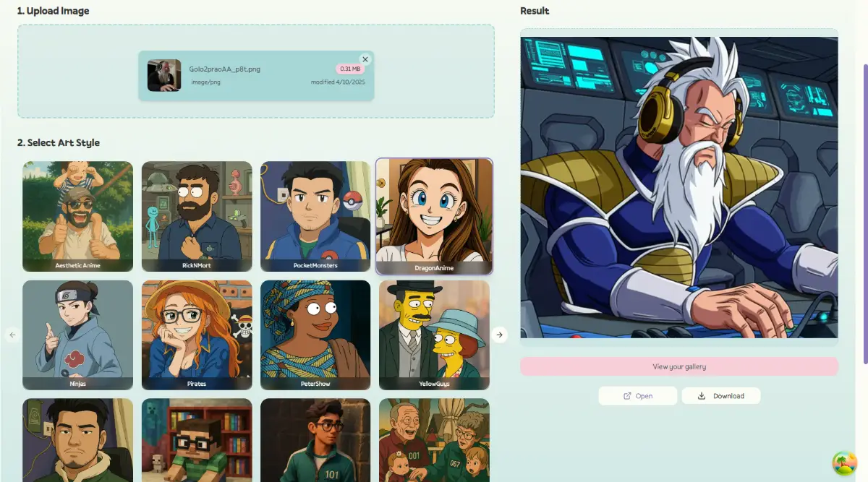The width and height of the screenshot is (868, 482).
Task: Choose the Ninjas art style
Action: pos(78,335)
